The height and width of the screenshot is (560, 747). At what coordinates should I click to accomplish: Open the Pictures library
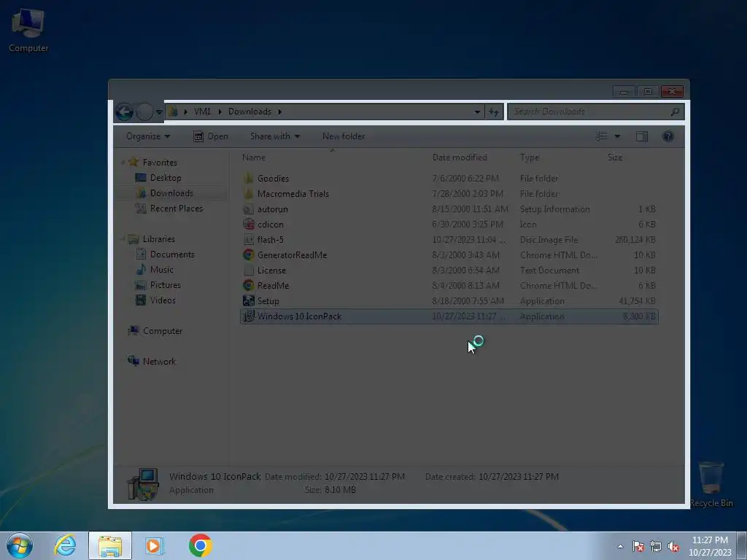[x=166, y=285]
